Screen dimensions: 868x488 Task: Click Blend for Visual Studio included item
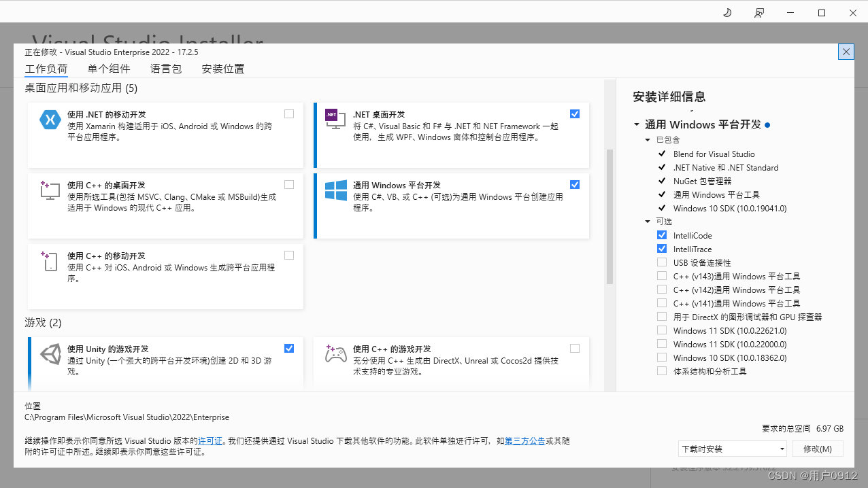714,154
